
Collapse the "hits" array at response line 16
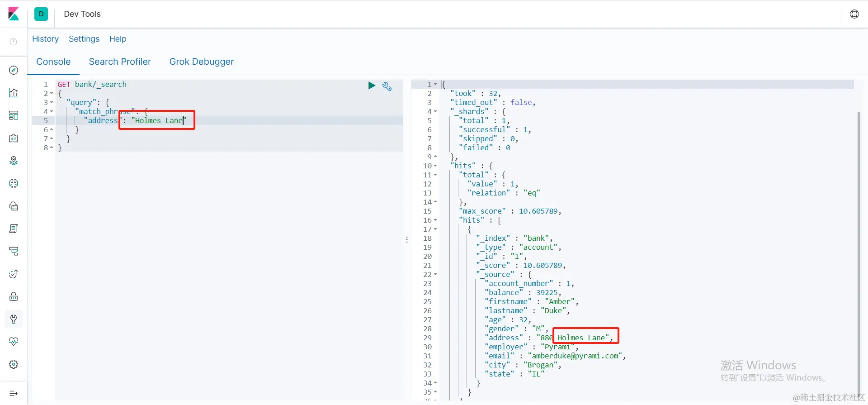pos(435,220)
